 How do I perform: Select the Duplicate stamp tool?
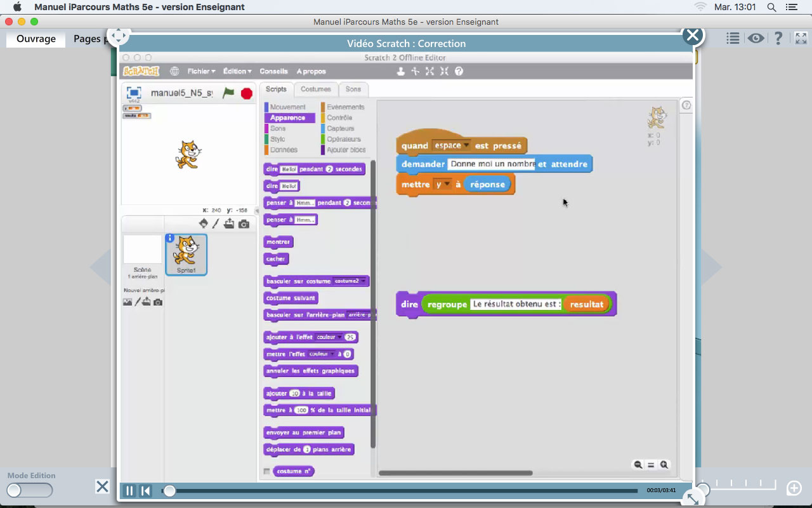tap(401, 71)
